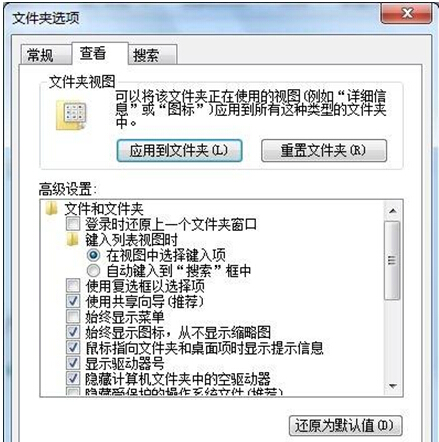
Task: Toggle 使用复选框以选择项 checkbox
Action: 73,286
